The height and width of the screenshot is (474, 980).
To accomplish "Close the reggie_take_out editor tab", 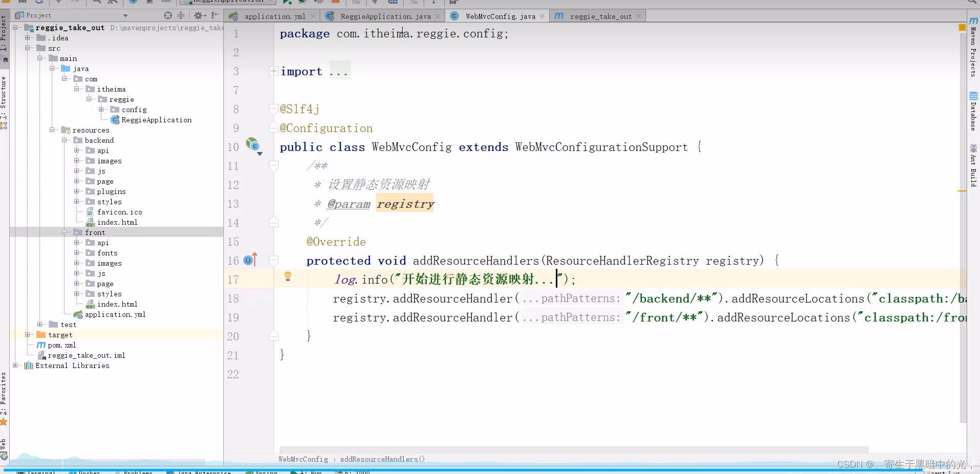I will click(638, 16).
